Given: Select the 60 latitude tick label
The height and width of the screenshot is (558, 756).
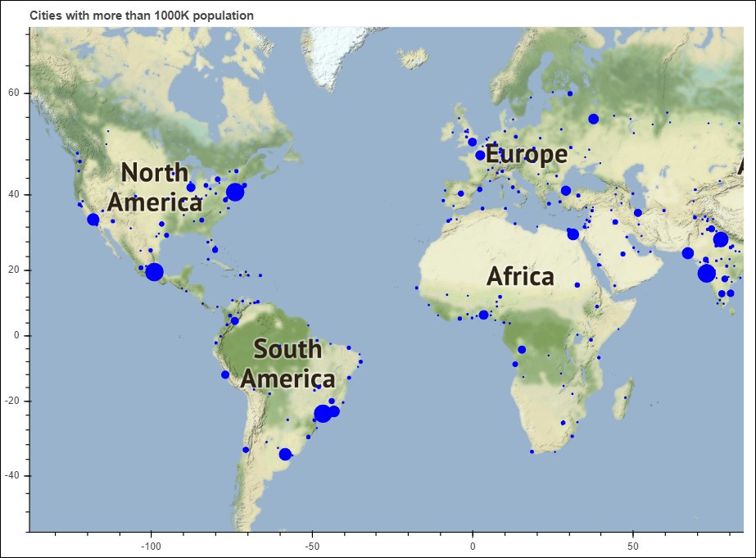Looking at the screenshot, I should point(13,93).
